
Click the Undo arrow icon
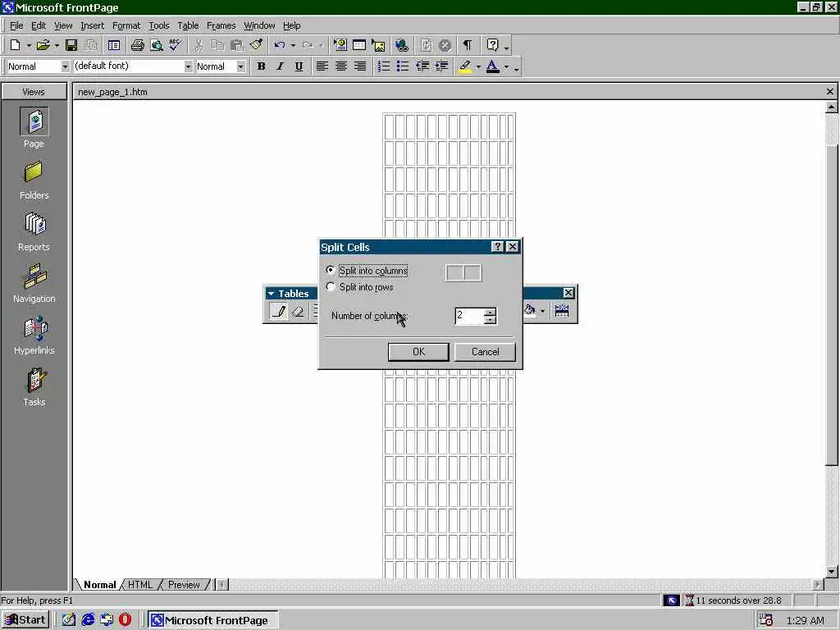click(x=279, y=46)
